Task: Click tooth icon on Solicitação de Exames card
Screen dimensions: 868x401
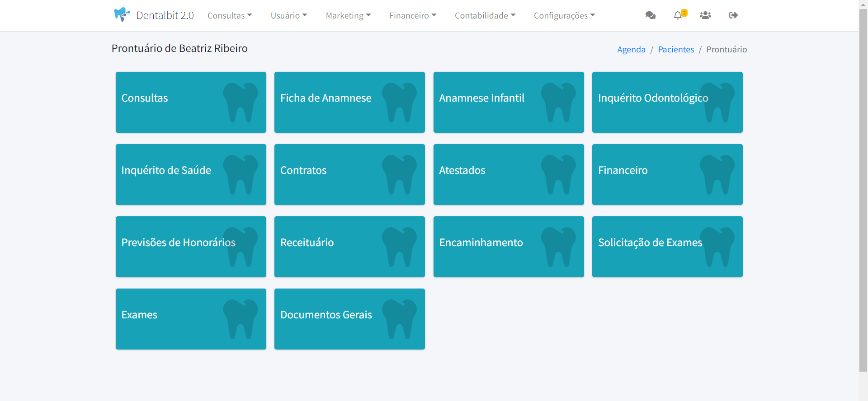Action: tap(717, 247)
